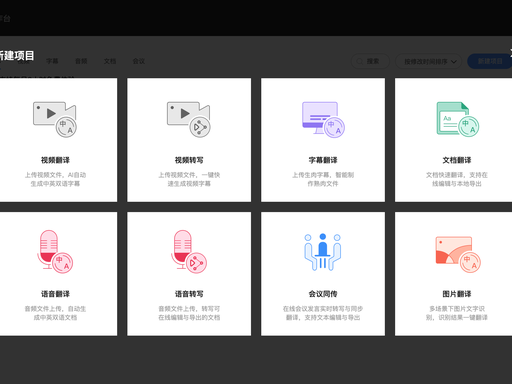This screenshot has height=384, width=512.
Task: Click the 语音翻译 microphone translation icon
Action: [55, 251]
